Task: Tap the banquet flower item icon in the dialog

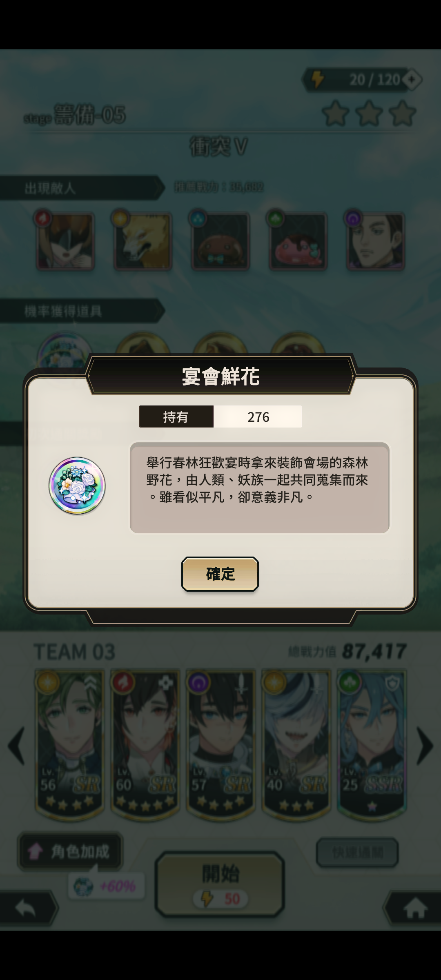Action: tap(77, 486)
